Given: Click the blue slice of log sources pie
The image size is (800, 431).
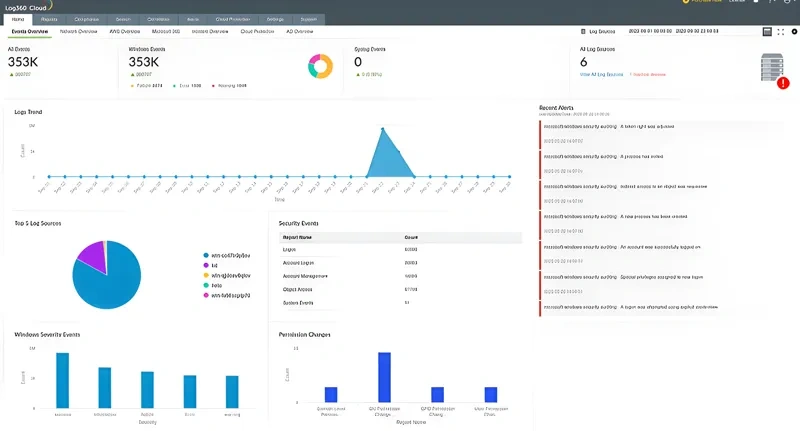Looking at the screenshot, I should coord(110,286).
